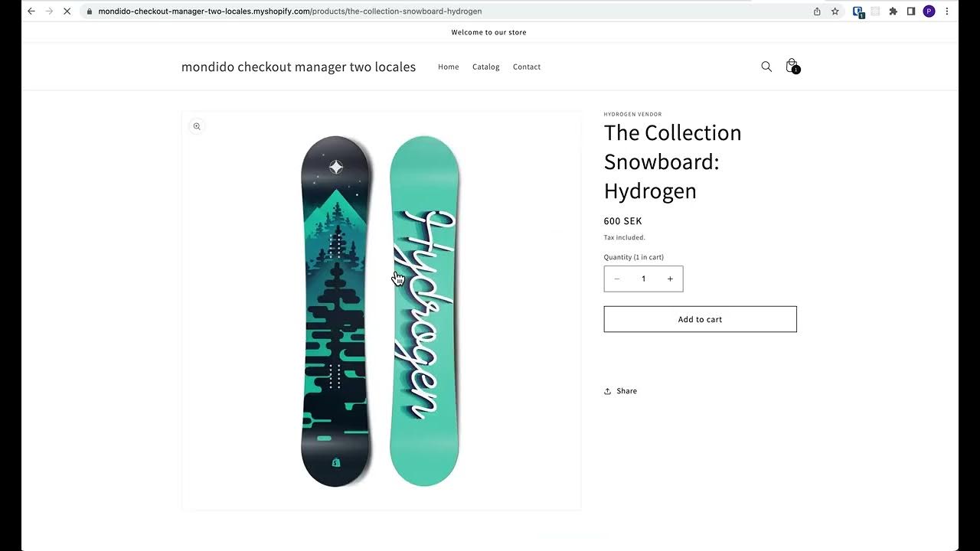Image resolution: width=980 pixels, height=551 pixels.
Task: Increase quantity with the plus button
Action: coord(670,279)
